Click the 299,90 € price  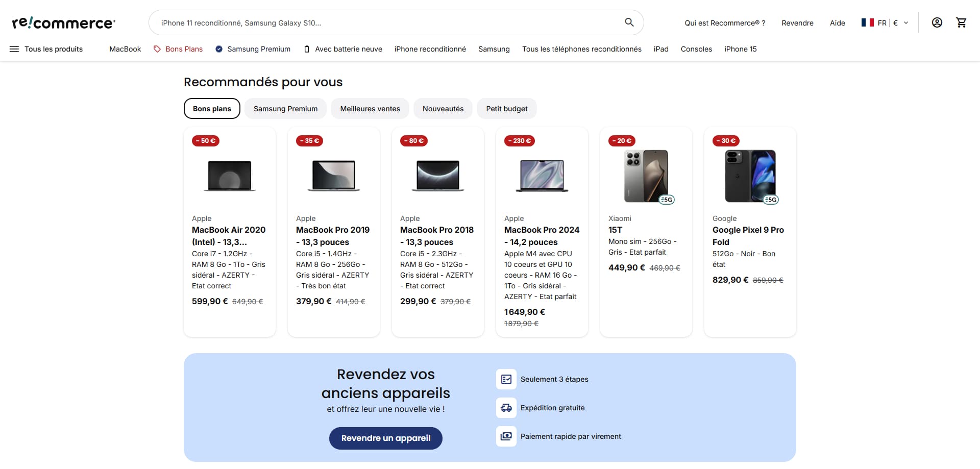point(418,301)
